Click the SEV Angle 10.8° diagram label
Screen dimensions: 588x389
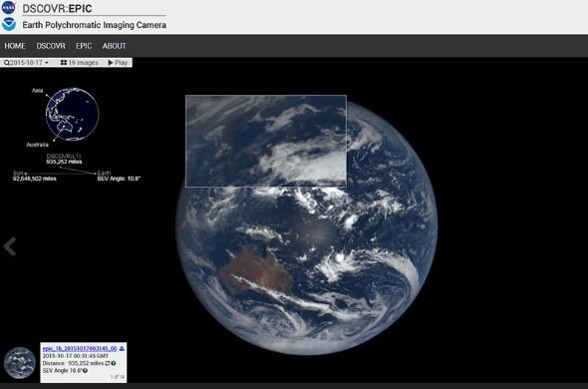[x=119, y=179]
